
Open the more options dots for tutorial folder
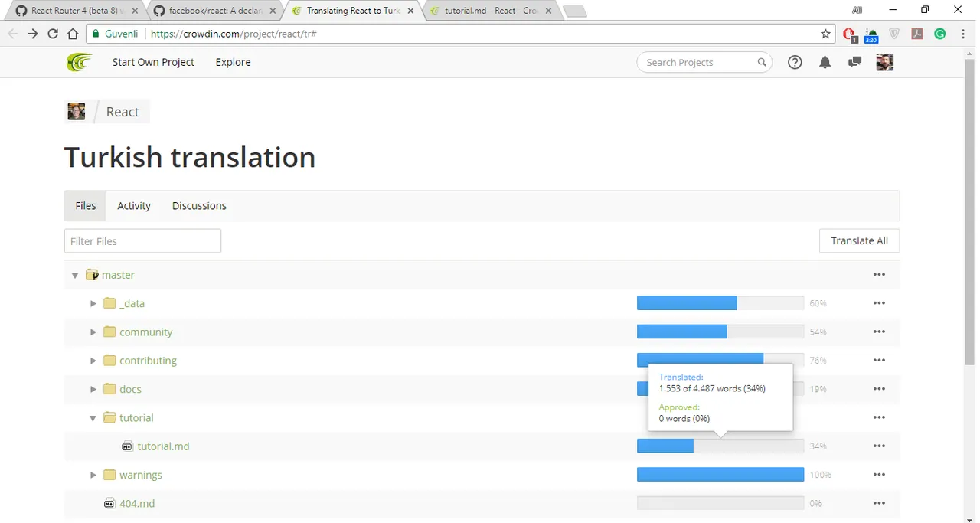879,417
